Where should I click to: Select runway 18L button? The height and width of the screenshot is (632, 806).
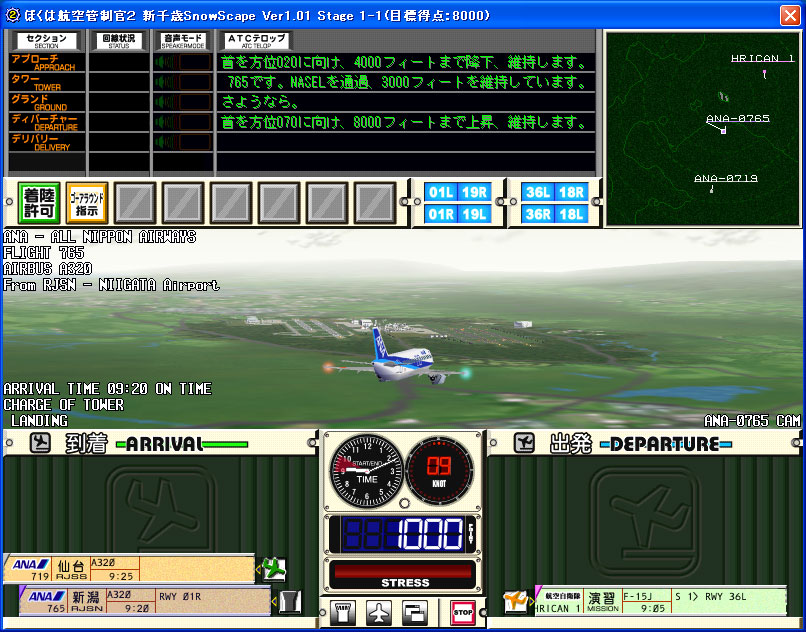pyautogui.click(x=572, y=214)
